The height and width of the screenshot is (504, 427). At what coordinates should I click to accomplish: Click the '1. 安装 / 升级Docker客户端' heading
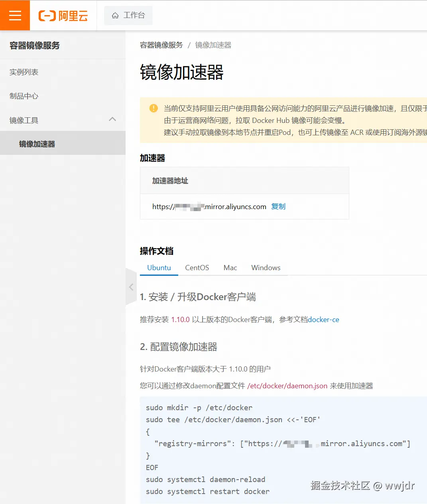(x=198, y=297)
